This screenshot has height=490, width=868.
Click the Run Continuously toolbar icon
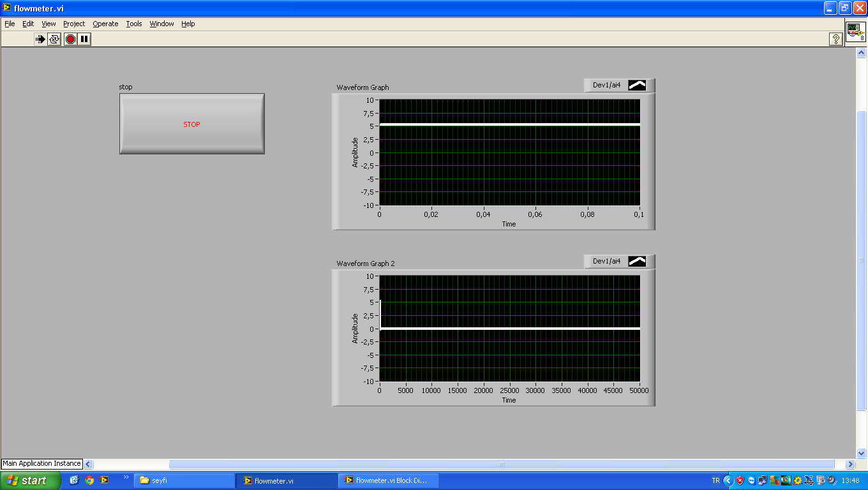54,39
